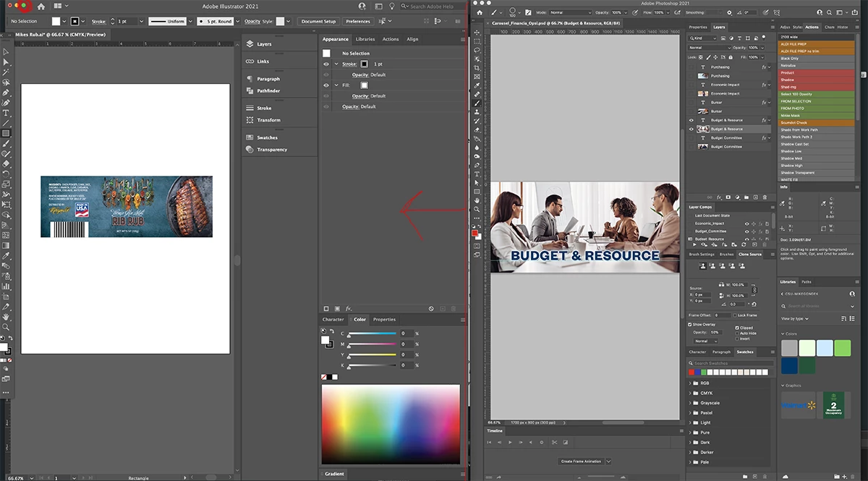Click the Document Setup button
Screen dimensions: 868x481
tap(318, 22)
